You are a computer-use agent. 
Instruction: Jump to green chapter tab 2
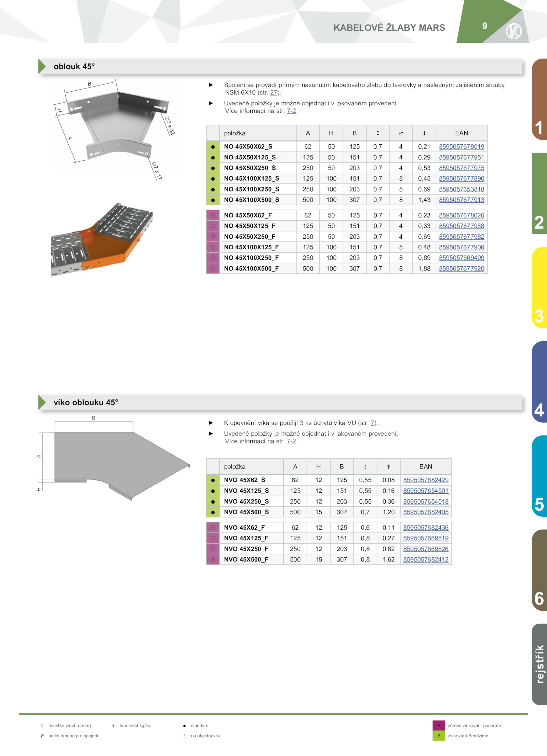click(539, 194)
